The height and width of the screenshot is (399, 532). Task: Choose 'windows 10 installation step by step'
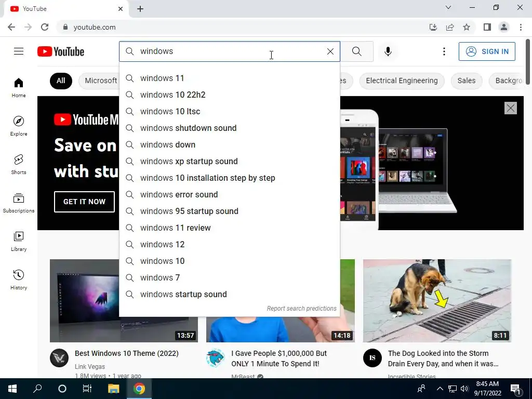pyautogui.click(x=229, y=178)
